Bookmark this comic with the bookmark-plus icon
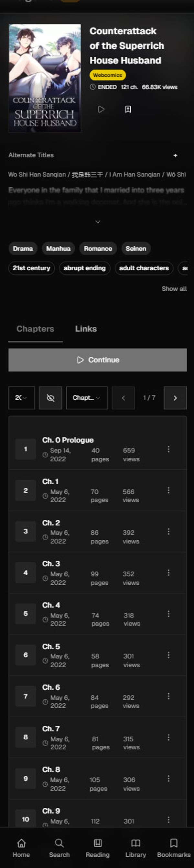The image size is (194, 868). [x=128, y=109]
